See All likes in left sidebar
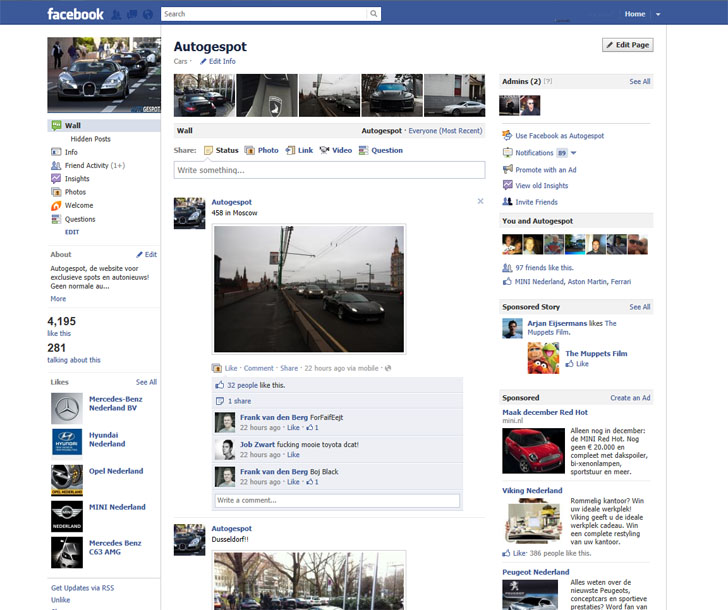Screen dimensions: 728x610 coord(146,382)
